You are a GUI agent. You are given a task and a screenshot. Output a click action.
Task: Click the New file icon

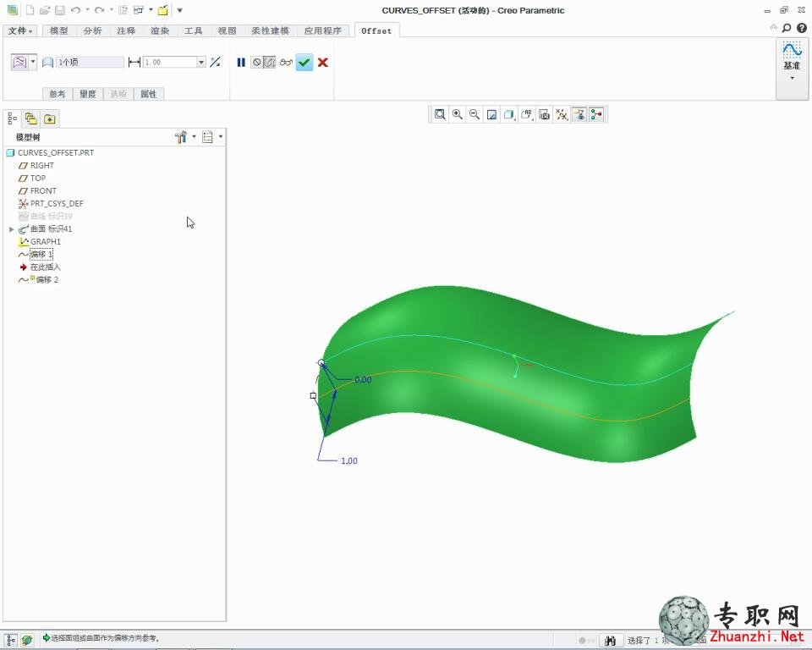coord(30,10)
